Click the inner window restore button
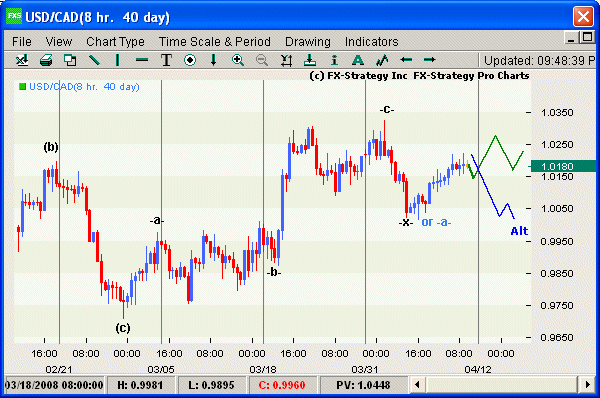Screen dimensions: 600x398 [587, 38]
